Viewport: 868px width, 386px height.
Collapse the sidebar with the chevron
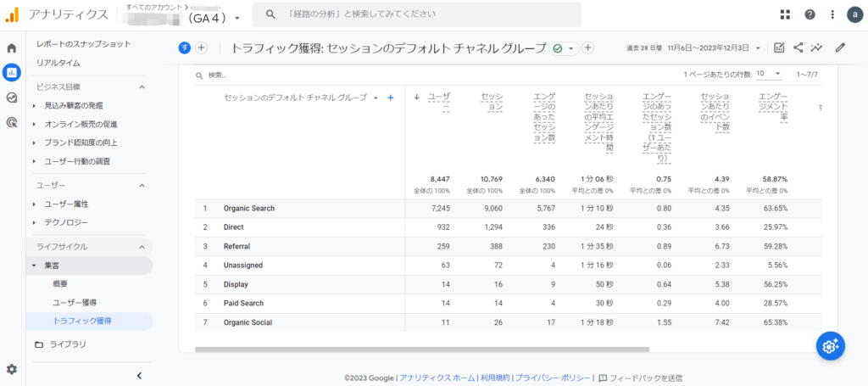139,375
